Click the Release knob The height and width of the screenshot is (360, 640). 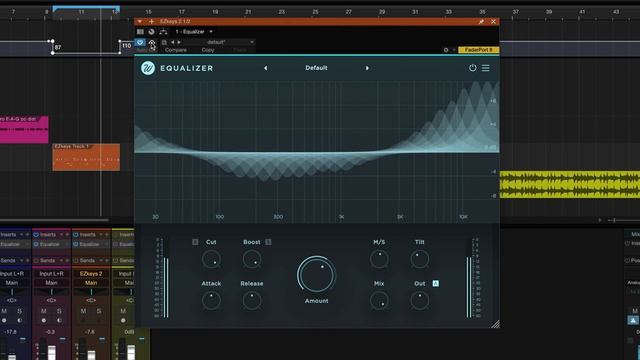coord(252,300)
